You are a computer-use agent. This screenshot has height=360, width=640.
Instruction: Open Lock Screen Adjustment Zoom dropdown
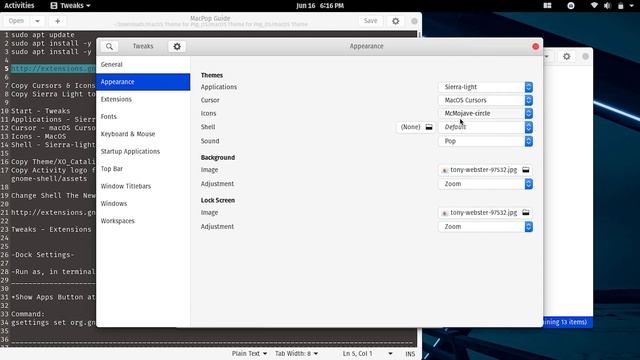485,227
